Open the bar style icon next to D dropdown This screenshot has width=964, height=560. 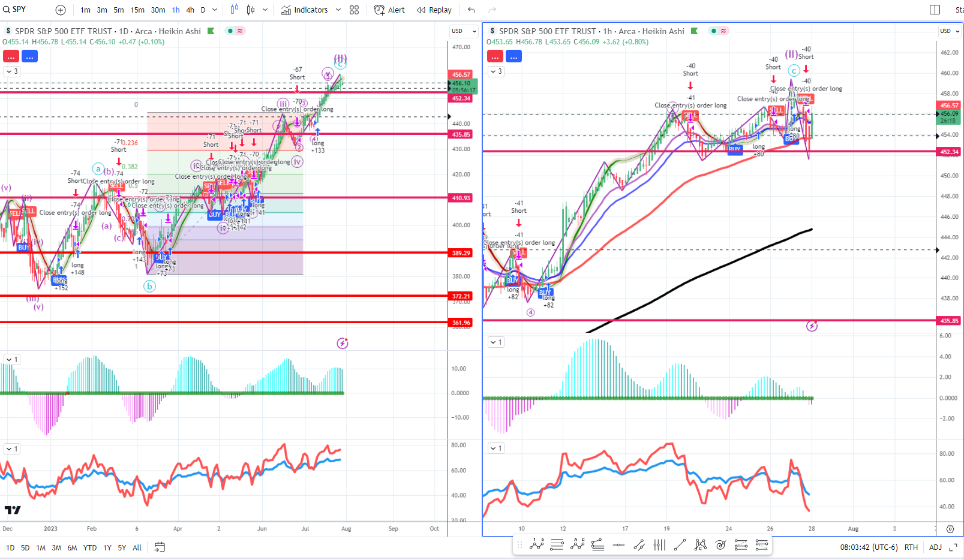point(235,10)
